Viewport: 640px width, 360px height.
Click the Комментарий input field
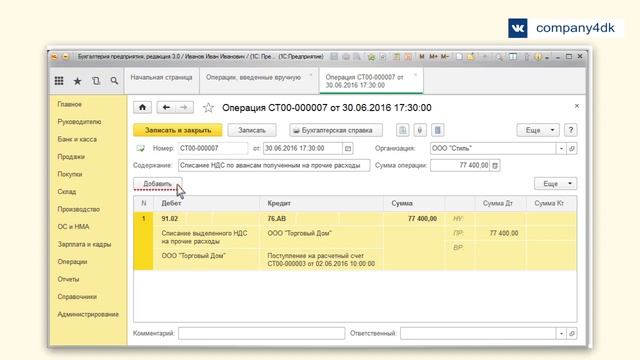tap(261, 333)
